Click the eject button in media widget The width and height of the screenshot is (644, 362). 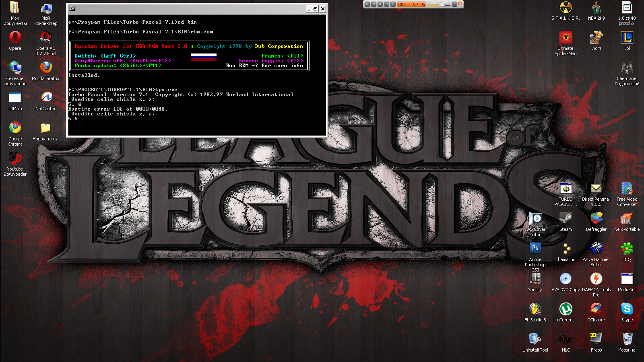point(454,4)
